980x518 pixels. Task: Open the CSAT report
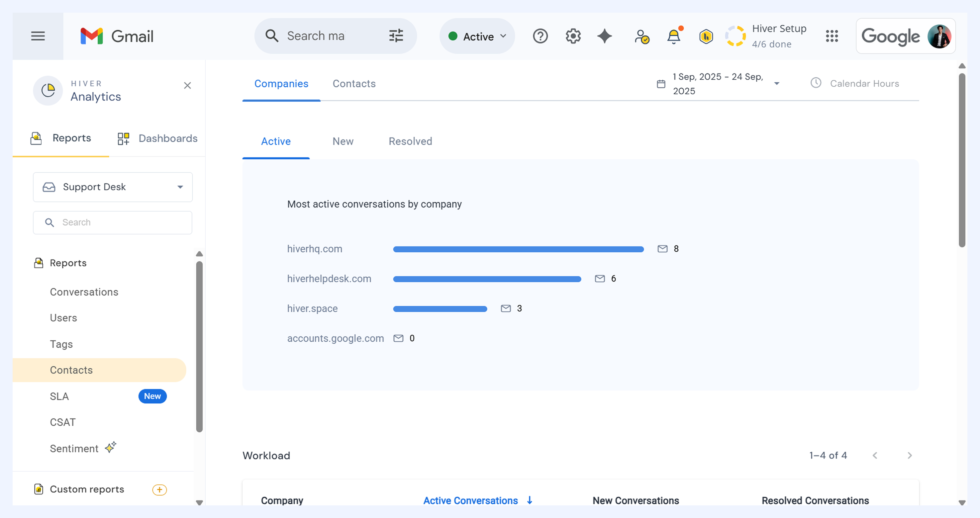click(63, 422)
